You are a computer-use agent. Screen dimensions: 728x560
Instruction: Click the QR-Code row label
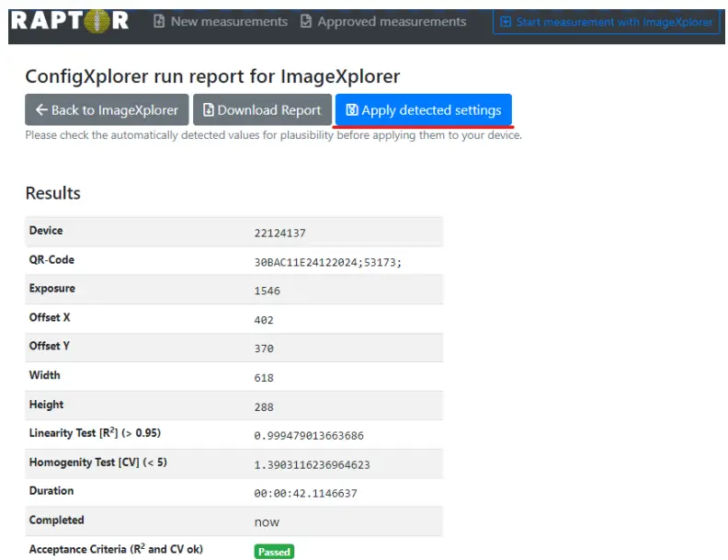[x=51, y=259]
